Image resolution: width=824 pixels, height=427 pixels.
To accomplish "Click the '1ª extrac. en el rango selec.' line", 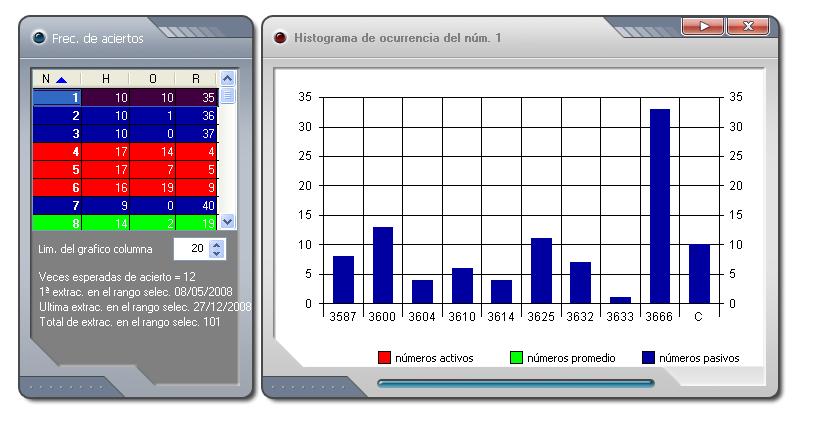I will tap(136, 291).
